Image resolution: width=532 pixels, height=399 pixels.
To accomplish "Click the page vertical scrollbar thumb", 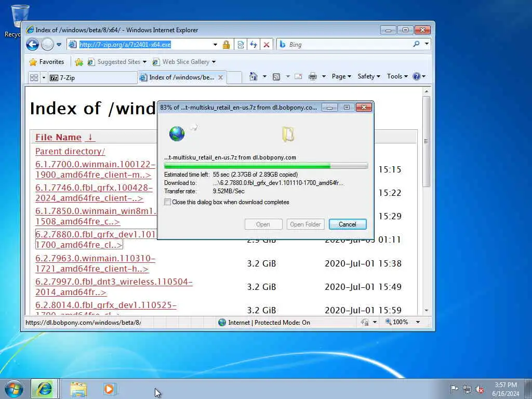I will 426,141.
